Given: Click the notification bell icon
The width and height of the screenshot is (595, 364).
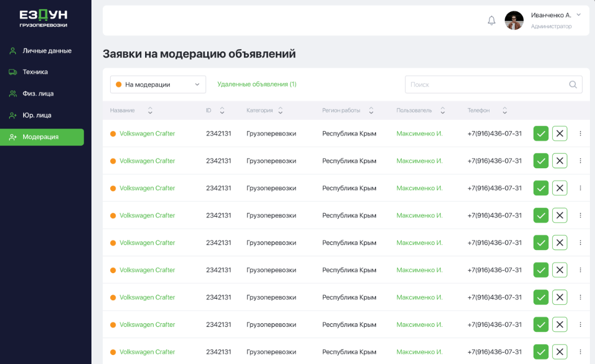Looking at the screenshot, I should click(492, 21).
